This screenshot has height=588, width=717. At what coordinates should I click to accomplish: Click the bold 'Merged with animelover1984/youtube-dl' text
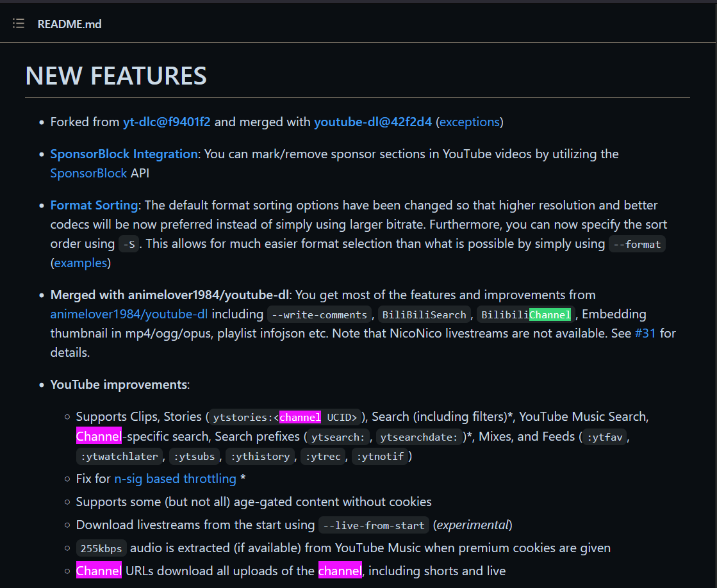pos(170,295)
